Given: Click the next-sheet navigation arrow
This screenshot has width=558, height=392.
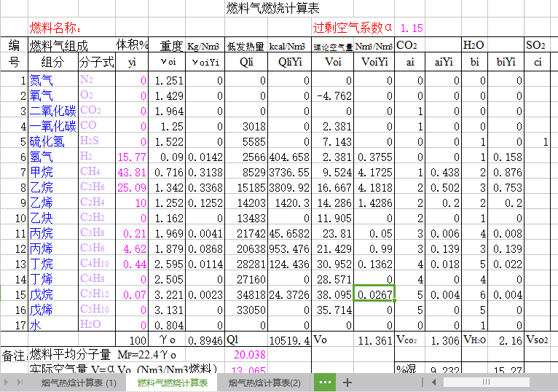Looking at the screenshot, I should [x=6, y=383].
